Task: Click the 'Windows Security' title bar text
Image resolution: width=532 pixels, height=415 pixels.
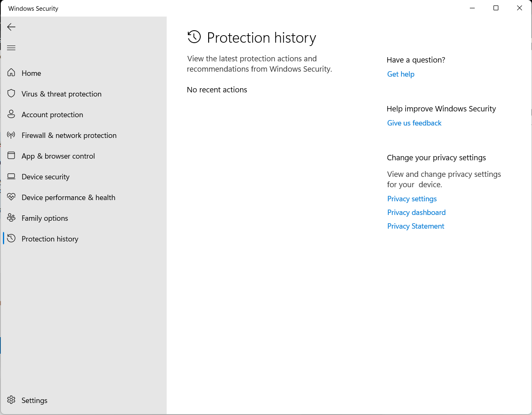Action: (x=33, y=8)
